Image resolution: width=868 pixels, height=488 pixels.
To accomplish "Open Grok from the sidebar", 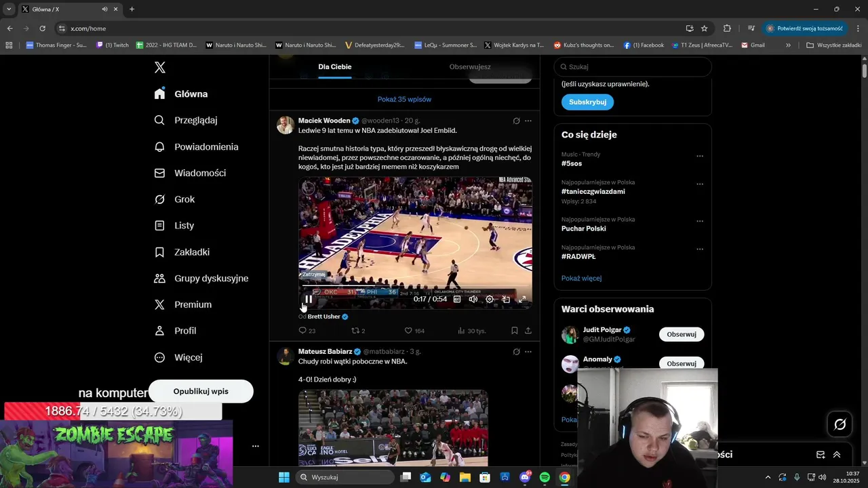I will pyautogui.click(x=174, y=199).
